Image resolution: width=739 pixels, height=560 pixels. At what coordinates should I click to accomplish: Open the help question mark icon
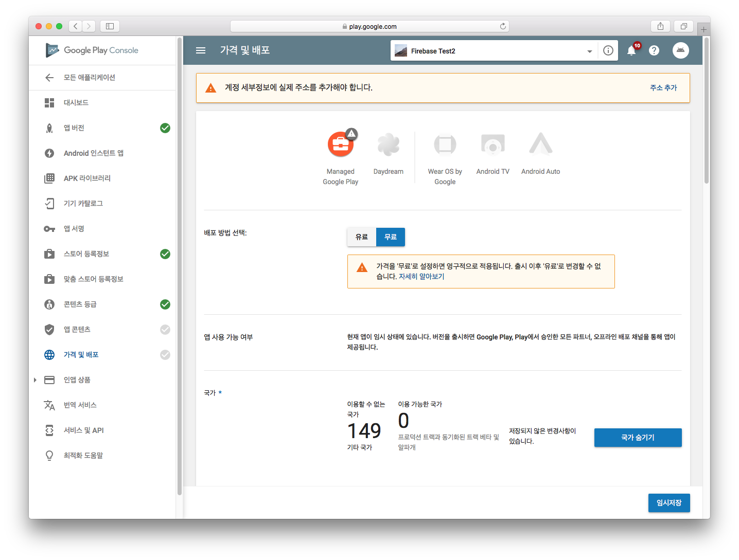[x=654, y=50]
